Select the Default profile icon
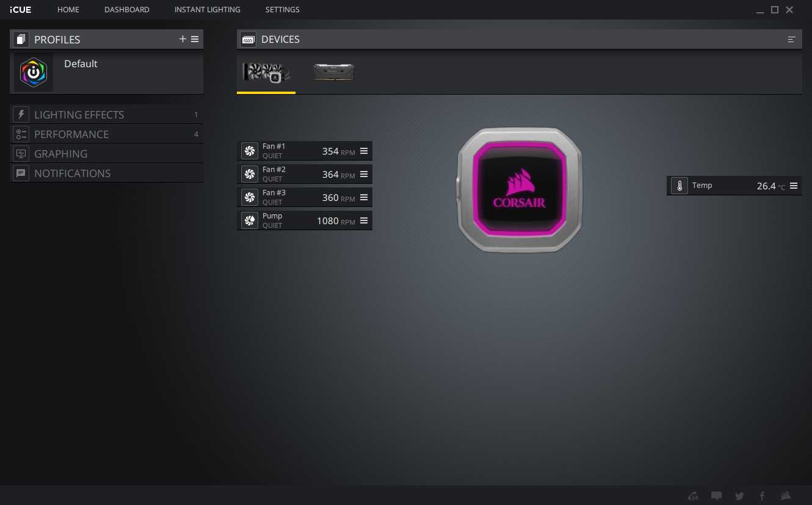This screenshot has height=505, width=812. [34, 72]
